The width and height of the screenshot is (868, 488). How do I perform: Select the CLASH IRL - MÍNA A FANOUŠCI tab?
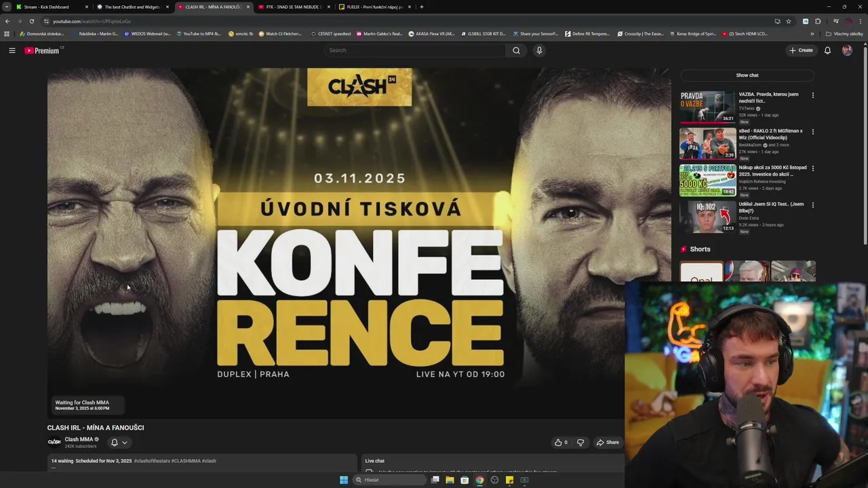[213, 7]
